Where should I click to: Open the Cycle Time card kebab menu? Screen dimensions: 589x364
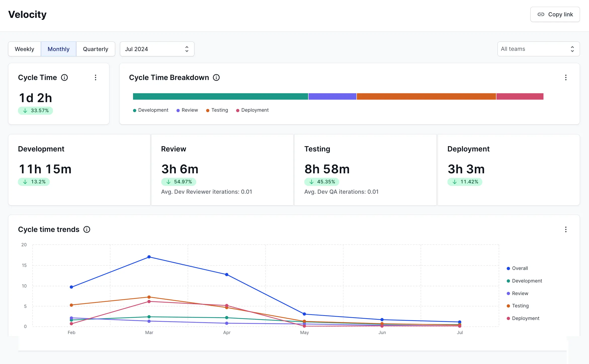tap(96, 77)
